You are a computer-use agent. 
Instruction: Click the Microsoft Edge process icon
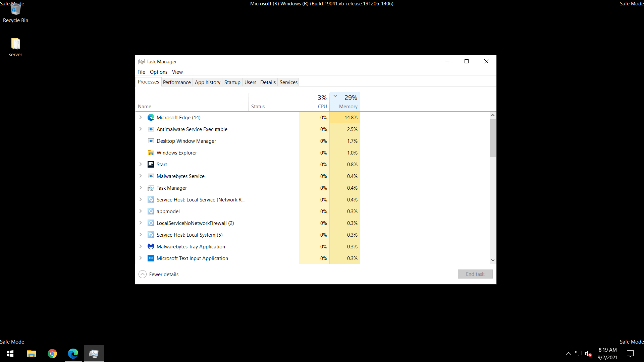pyautogui.click(x=151, y=118)
